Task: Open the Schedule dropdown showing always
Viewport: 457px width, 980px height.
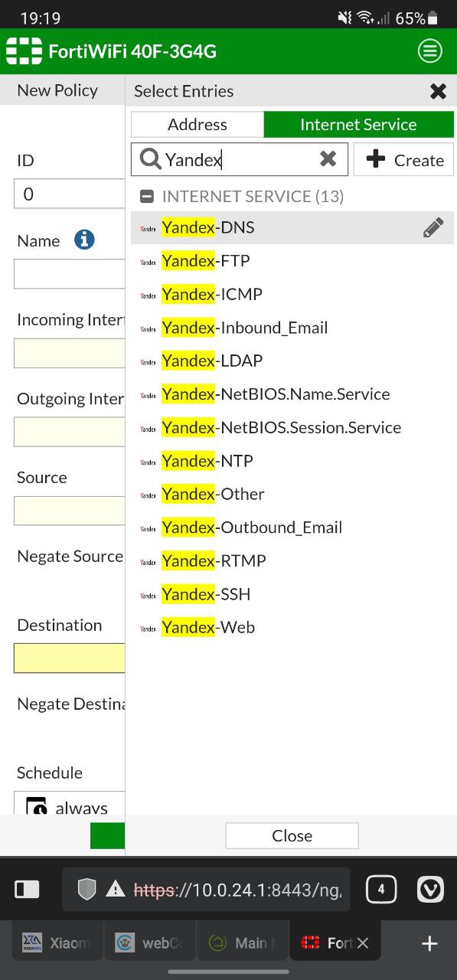Action: [69, 804]
